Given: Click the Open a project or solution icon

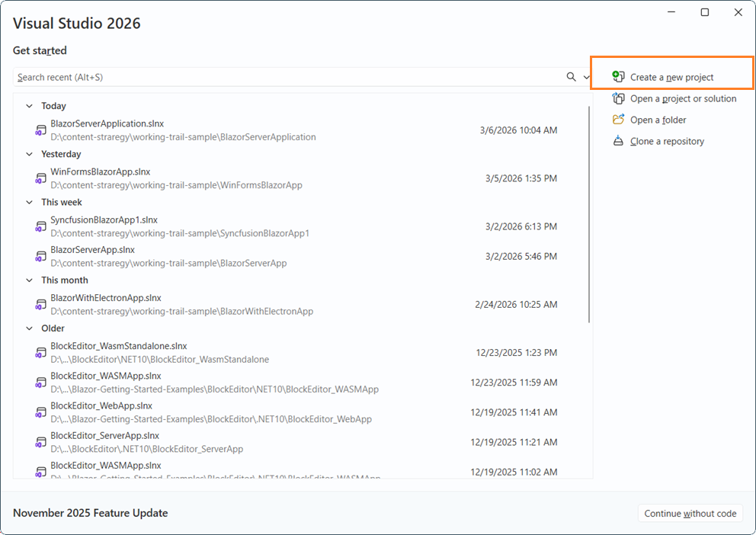Looking at the screenshot, I should pos(619,98).
